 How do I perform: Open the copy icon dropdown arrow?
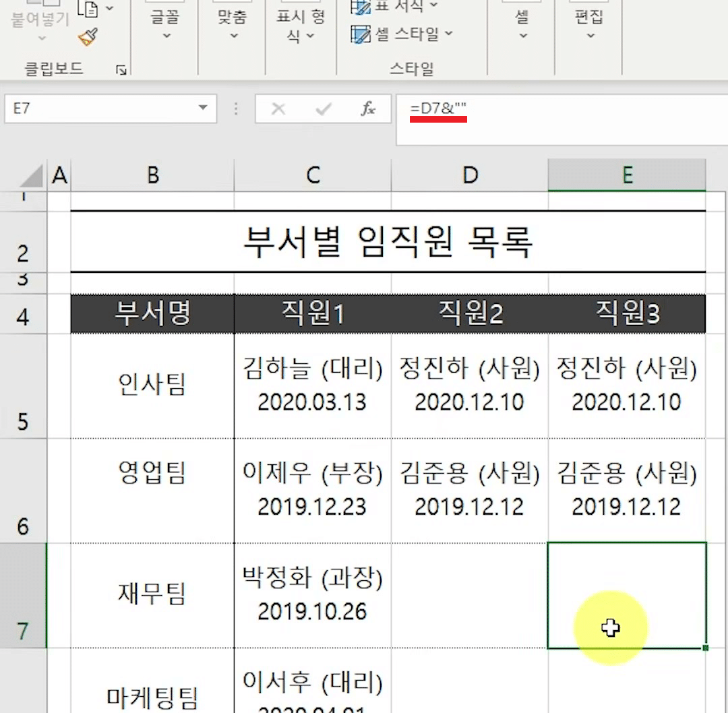point(110,8)
